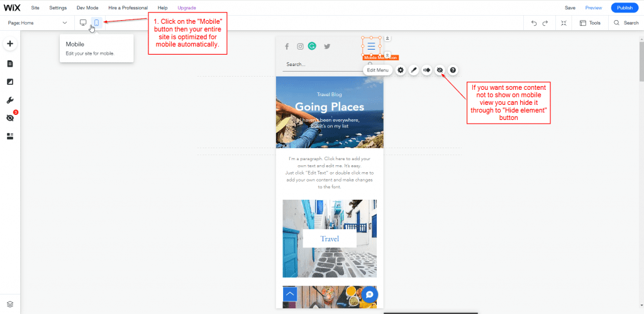This screenshot has width=644, height=314.
Task: Click the blue Publish button
Action: click(625, 8)
